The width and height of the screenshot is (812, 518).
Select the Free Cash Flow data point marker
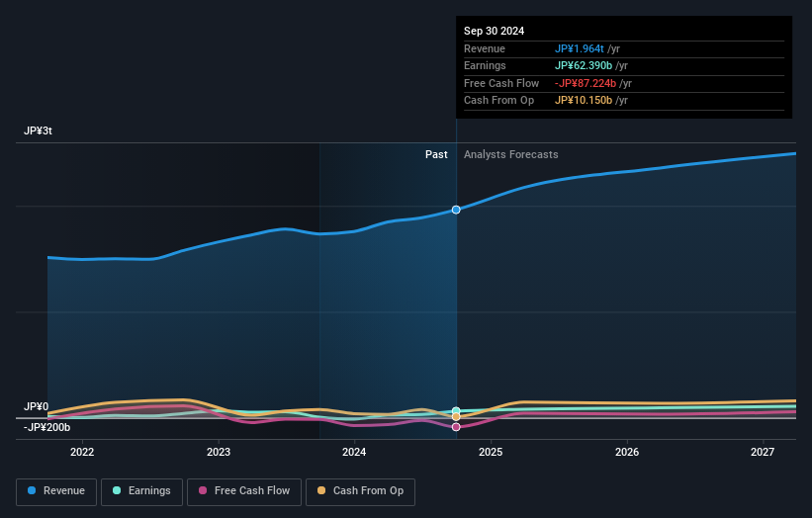click(x=456, y=427)
